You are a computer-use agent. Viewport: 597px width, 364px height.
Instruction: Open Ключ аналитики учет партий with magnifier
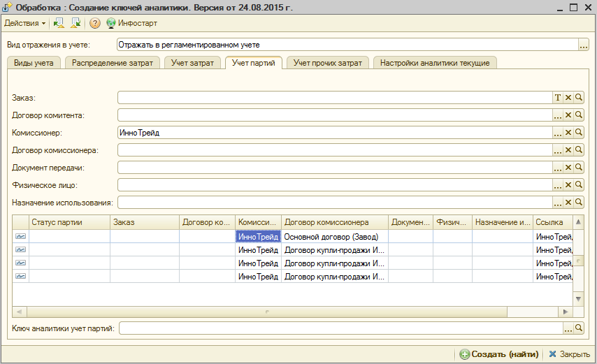point(578,328)
